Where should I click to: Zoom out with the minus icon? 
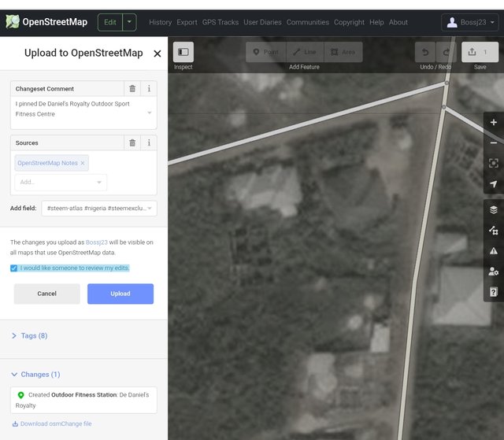(x=494, y=142)
